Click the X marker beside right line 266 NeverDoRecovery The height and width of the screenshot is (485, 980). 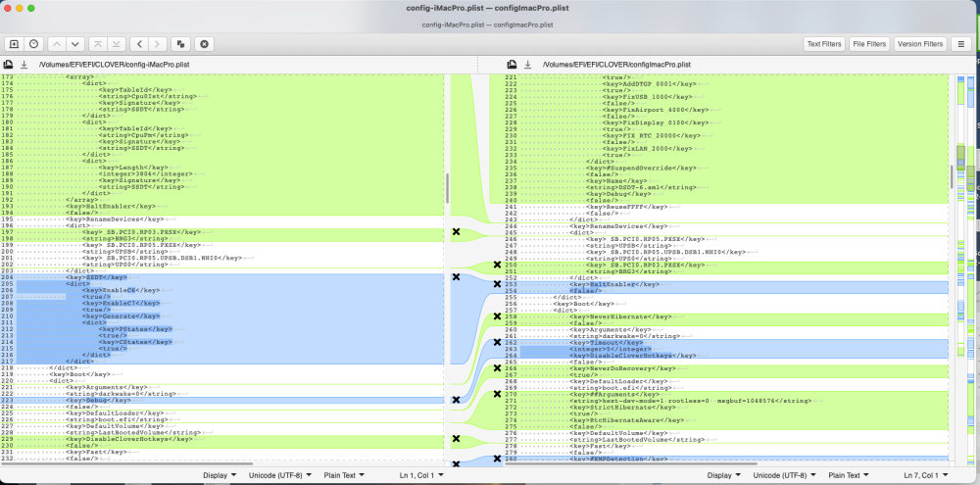(497, 368)
